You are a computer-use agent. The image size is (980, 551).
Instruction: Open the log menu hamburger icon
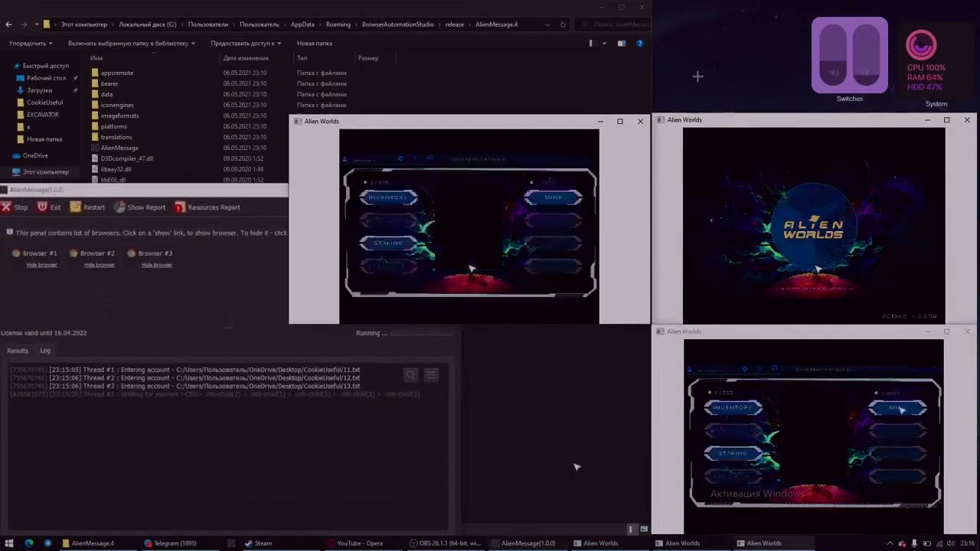click(432, 374)
